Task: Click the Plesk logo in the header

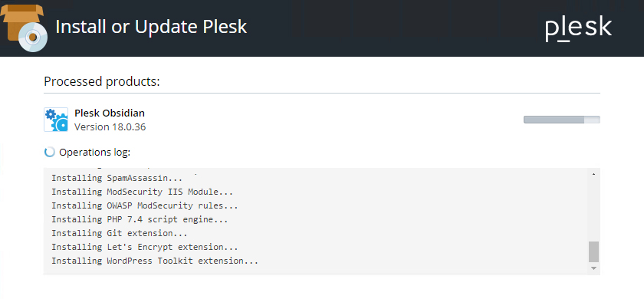Action: coord(578,29)
